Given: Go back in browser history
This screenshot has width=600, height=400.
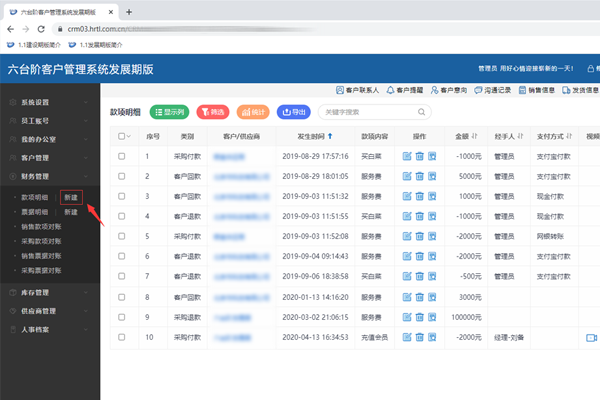Looking at the screenshot, I should click(11, 29).
